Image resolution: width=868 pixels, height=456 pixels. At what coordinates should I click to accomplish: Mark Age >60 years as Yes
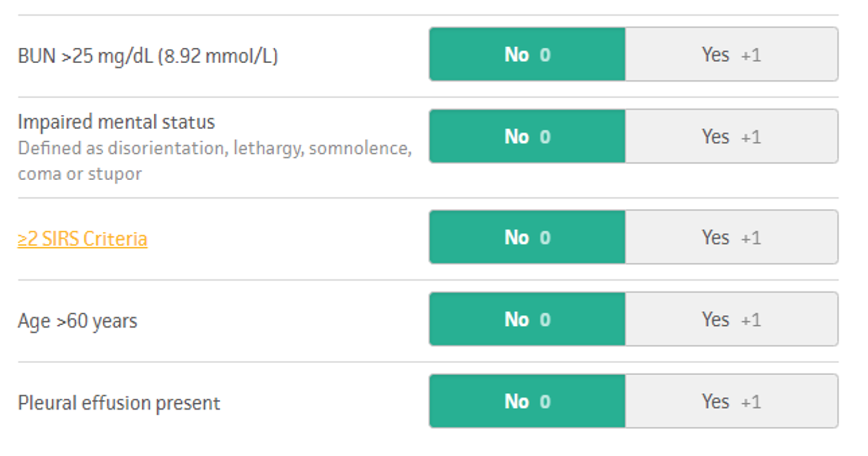coord(731,319)
